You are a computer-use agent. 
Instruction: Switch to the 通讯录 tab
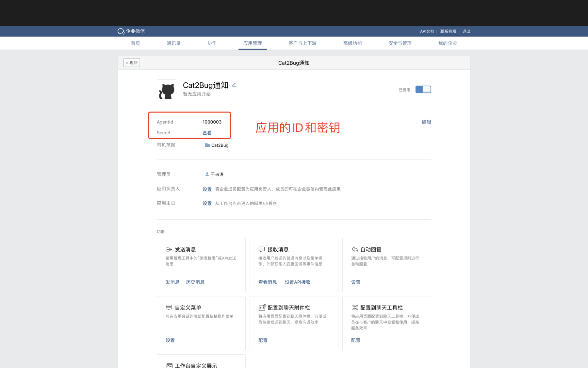(173, 43)
